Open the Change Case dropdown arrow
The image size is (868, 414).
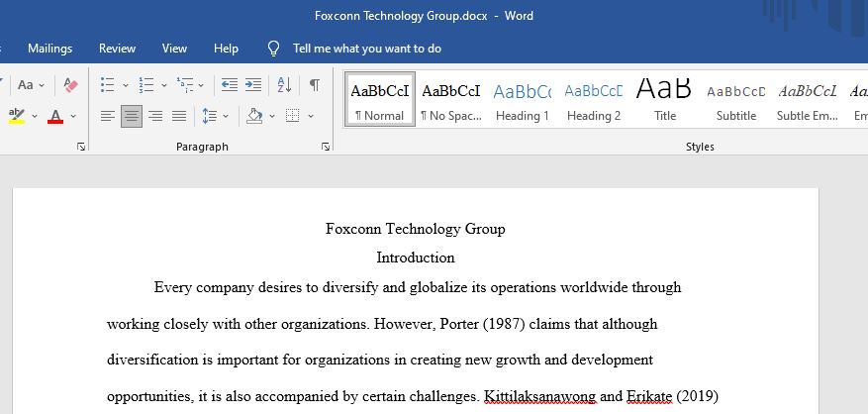pos(42,85)
